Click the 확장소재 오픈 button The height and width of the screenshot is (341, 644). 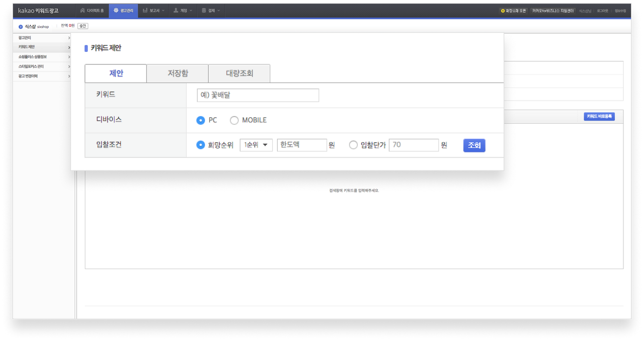pyautogui.click(x=513, y=11)
